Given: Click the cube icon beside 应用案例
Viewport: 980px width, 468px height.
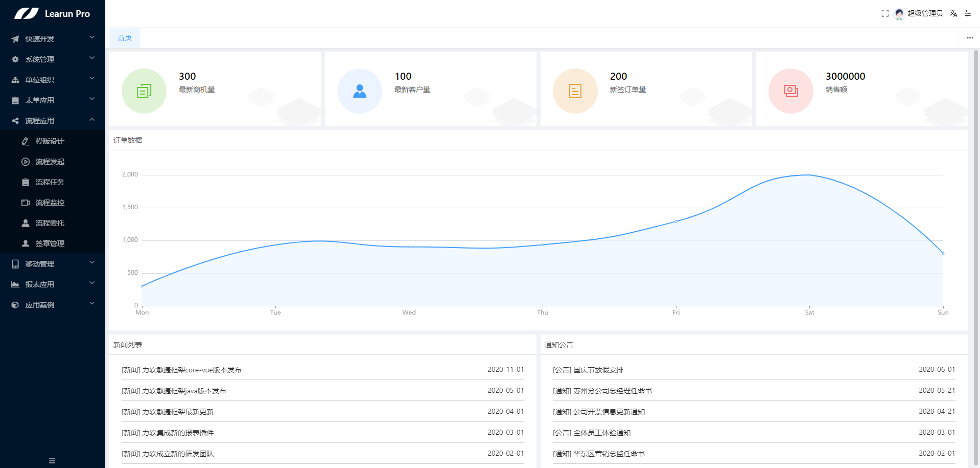Looking at the screenshot, I should (x=15, y=305).
